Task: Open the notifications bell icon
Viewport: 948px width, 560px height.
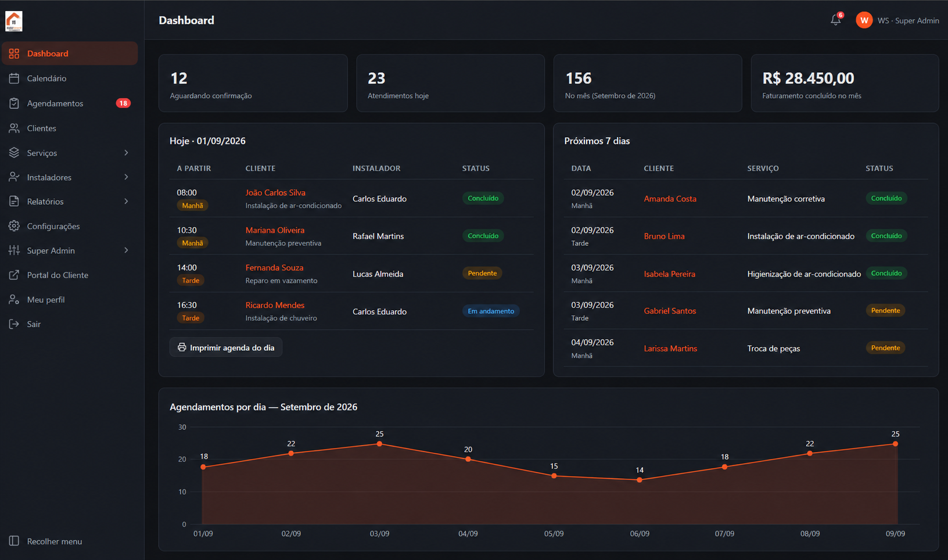Action: (835, 20)
